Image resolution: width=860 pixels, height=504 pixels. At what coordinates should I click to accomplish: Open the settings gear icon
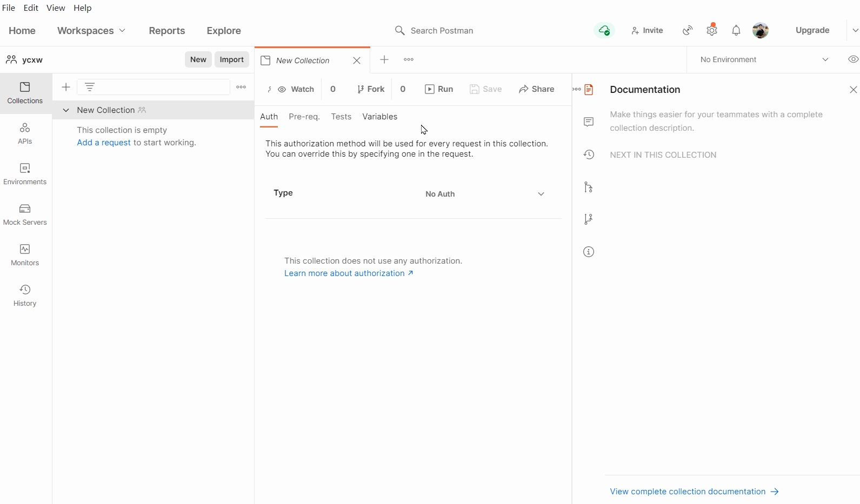(x=712, y=30)
